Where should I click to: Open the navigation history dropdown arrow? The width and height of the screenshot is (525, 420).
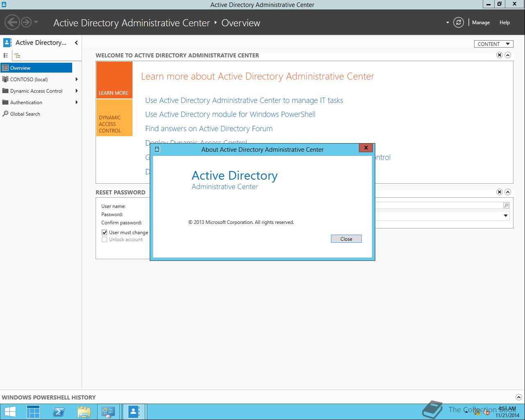(36, 22)
